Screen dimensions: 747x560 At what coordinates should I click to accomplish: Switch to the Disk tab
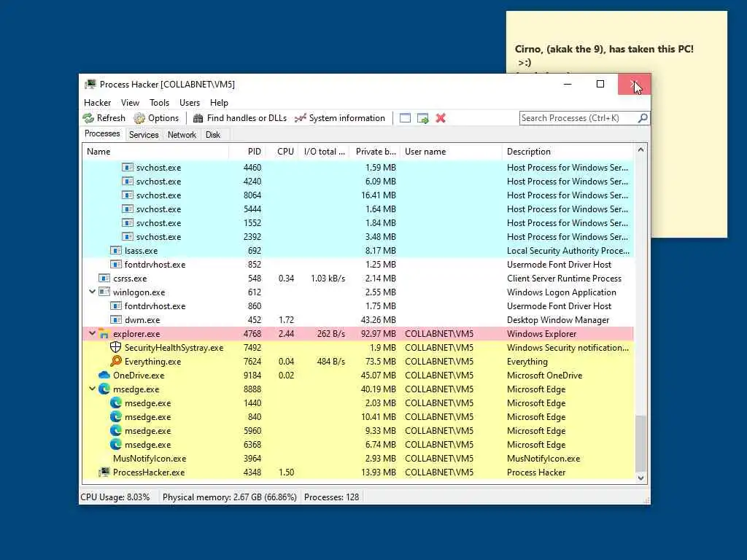click(x=213, y=135)
